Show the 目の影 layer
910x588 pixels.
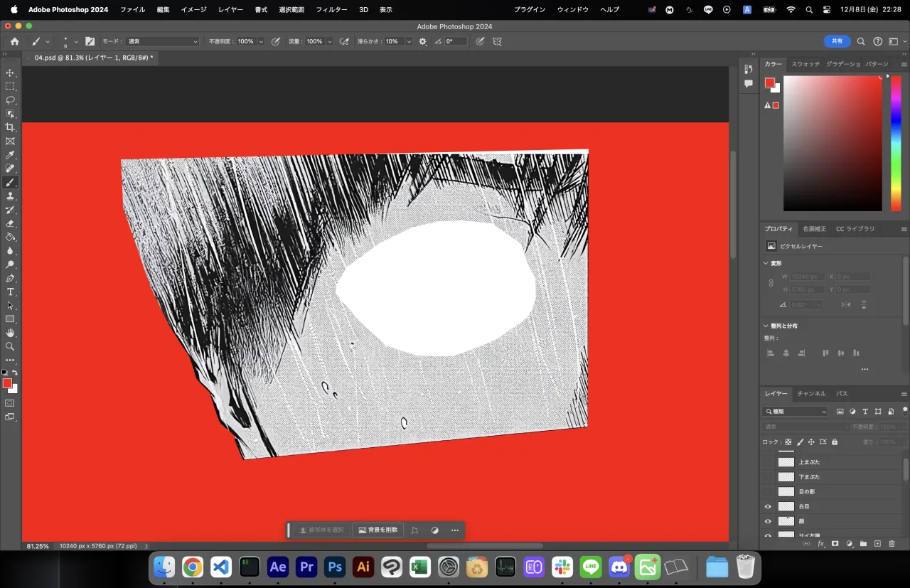coord(768,491)
